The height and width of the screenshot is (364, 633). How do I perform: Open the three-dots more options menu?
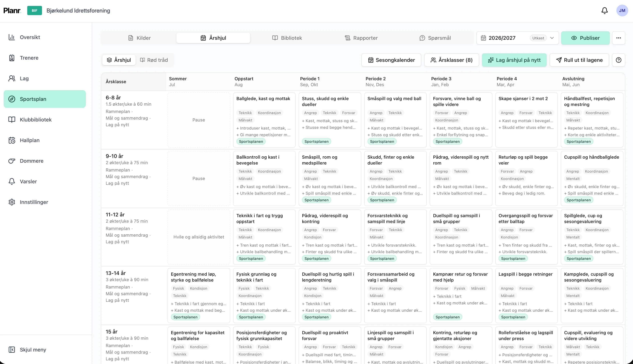pyautogui.click(x=618, y=38)
